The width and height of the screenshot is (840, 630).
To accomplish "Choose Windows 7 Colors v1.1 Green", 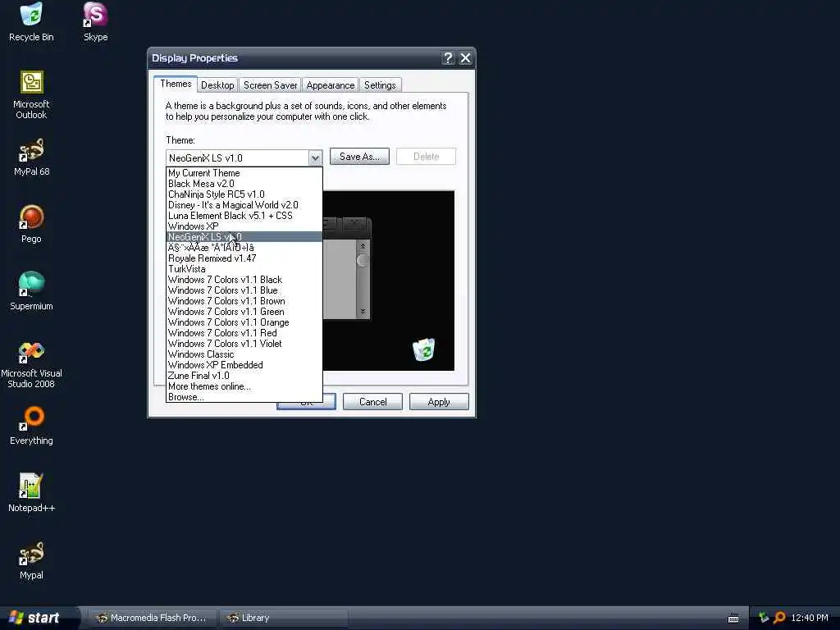I will (244, 312).
